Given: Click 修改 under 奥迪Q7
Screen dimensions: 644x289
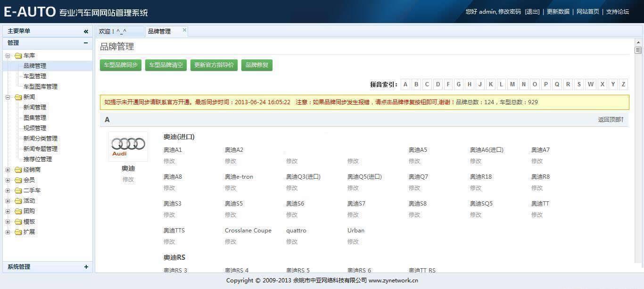Looking at the screenshot, I should [x=414, y=188].
